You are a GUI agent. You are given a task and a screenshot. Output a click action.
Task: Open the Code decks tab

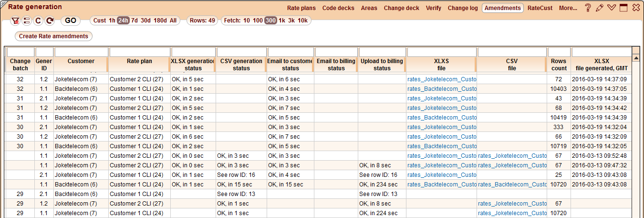[x=338, y=8]
